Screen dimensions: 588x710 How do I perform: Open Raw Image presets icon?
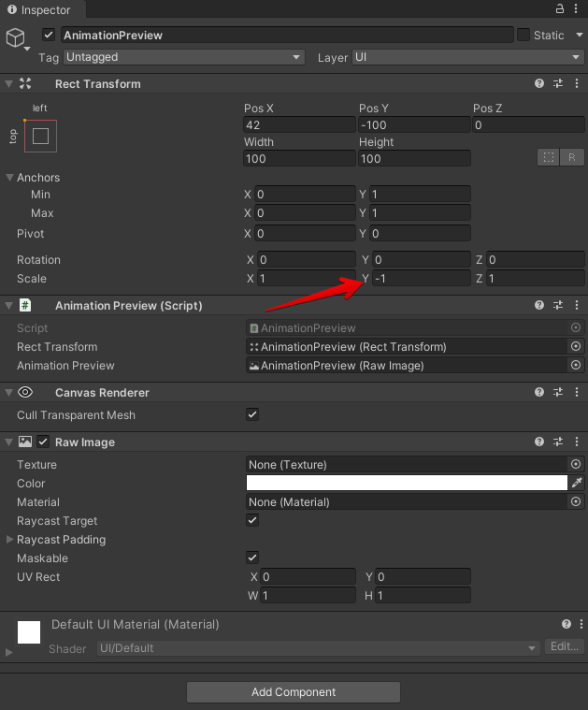tap(558, 442)
